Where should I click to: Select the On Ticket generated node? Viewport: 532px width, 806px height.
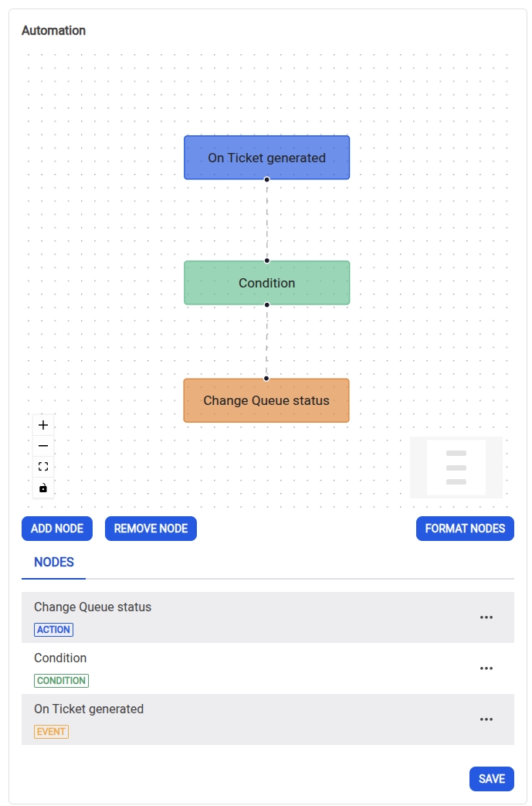(x=266, y=158)
